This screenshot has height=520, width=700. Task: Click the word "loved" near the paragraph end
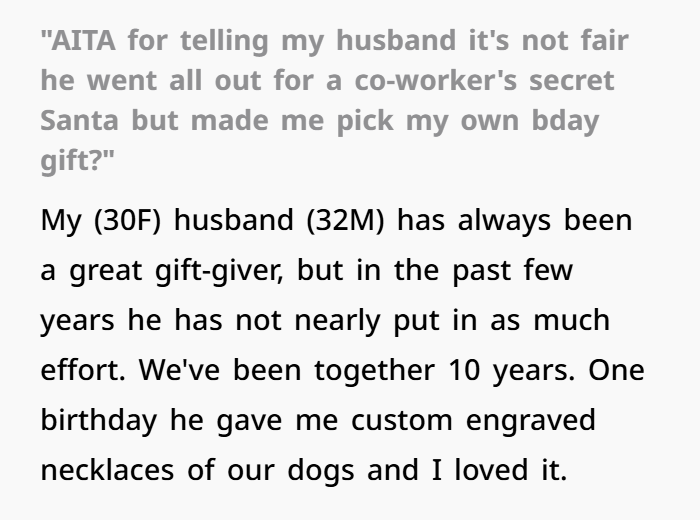click(x=492, y=470)
